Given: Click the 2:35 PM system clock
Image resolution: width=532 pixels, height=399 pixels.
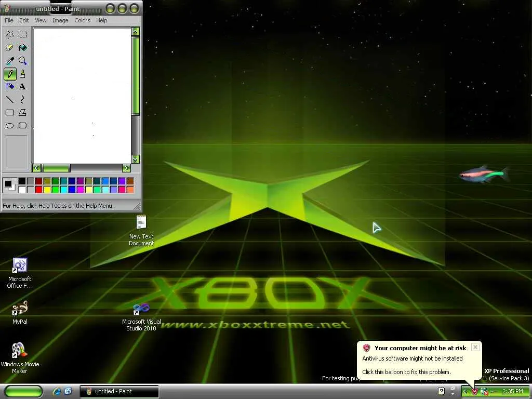Looking at the screenshot, I should (x=513, y=392).
